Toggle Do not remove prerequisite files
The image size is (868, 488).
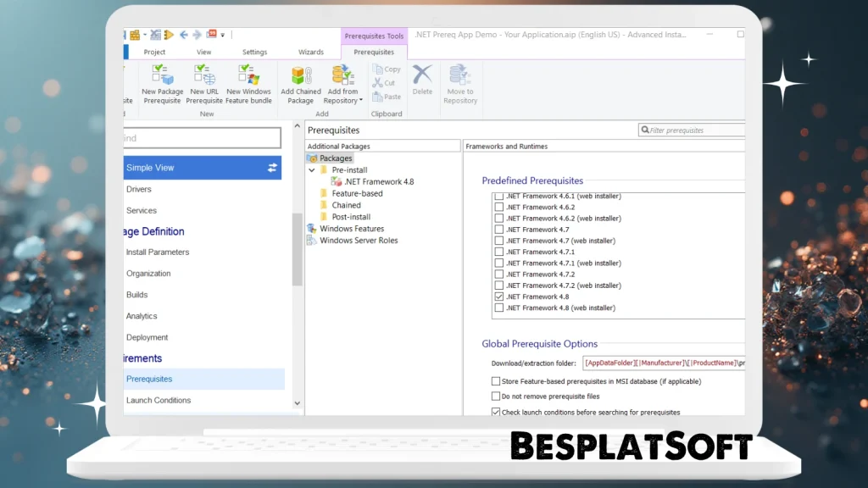pos(496,396)
